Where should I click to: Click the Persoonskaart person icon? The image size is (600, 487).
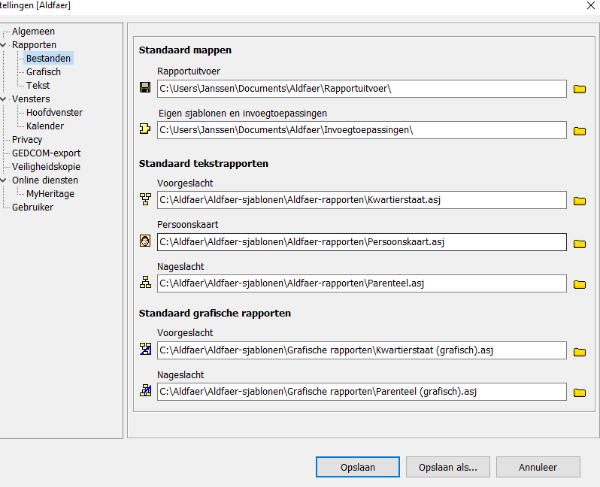pyautogui.click(x=146, y=242)
